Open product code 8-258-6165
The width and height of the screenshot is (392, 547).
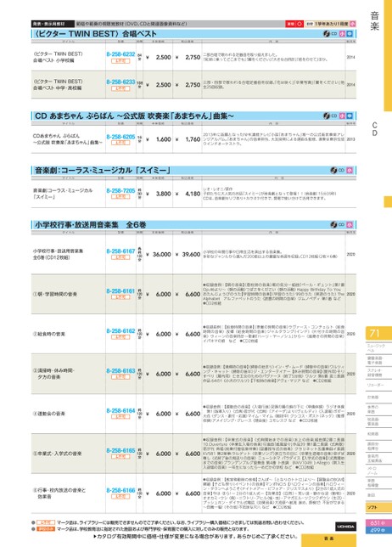[120, 450]
